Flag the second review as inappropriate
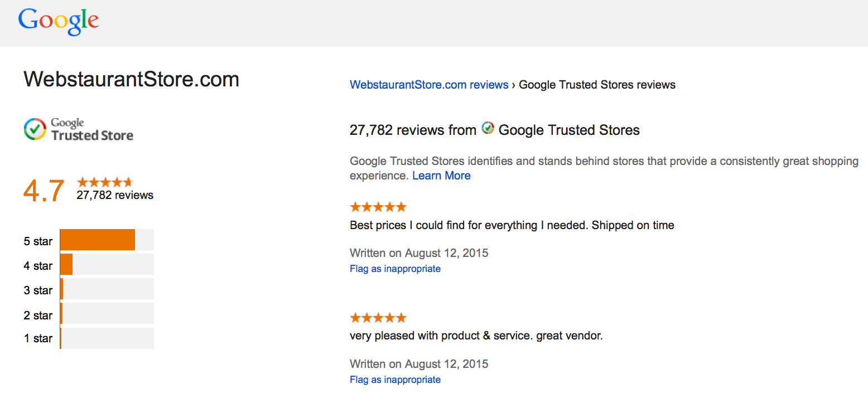Screen dimensions: 868x398 coord(395,380)
